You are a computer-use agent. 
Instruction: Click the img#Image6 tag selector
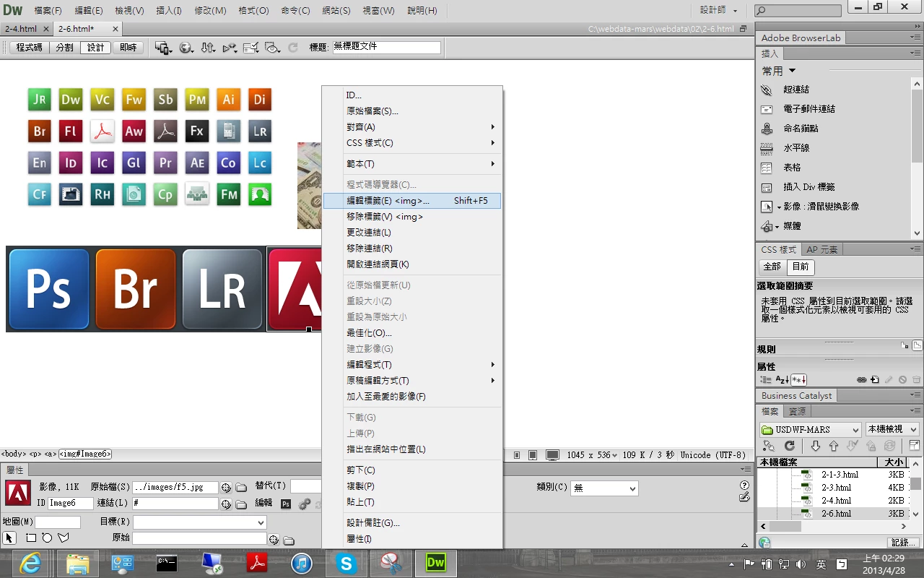[85, 454]
